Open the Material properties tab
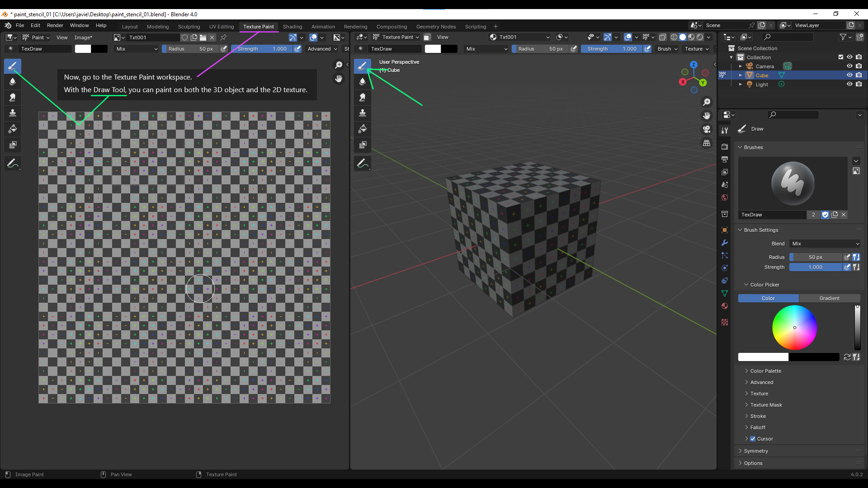Viewport: 868px width, 488px height. click(x=725, y=306)
